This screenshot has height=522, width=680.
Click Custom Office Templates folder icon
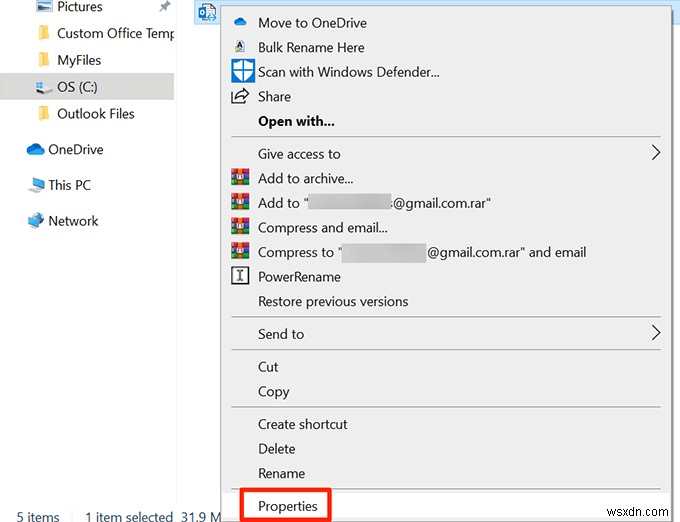coord(44,33)
